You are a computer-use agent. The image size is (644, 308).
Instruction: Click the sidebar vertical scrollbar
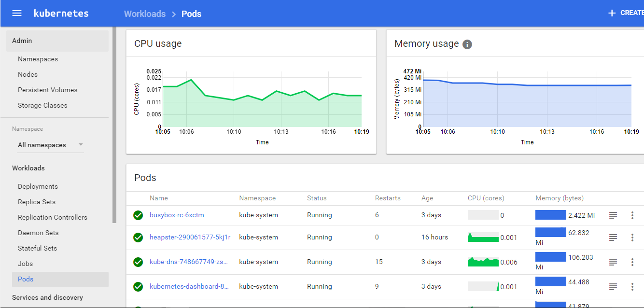pos(114,125)
